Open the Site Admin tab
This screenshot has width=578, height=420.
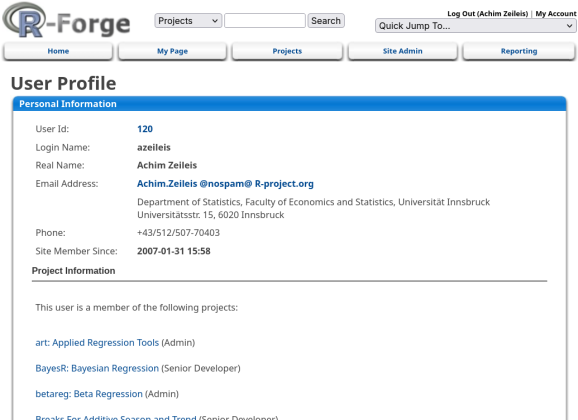coord(403,51)
